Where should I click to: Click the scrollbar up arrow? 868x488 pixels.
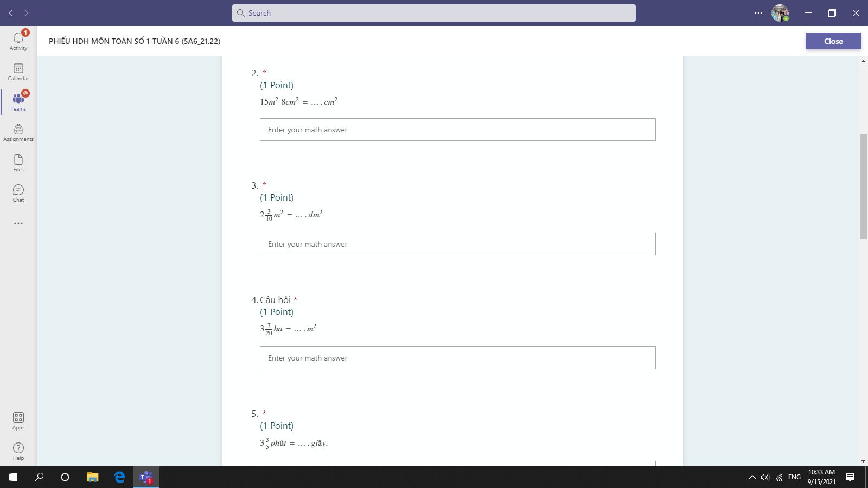(863, 61)
